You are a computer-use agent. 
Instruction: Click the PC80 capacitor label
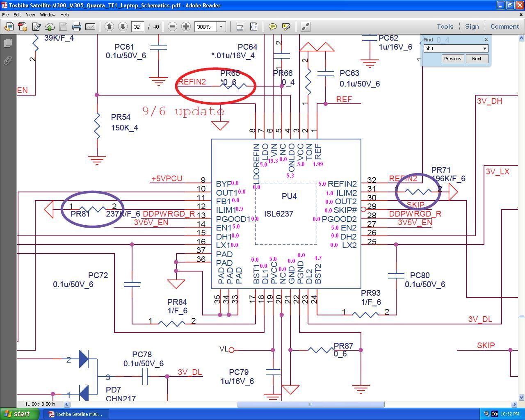[x=420, y=275]
